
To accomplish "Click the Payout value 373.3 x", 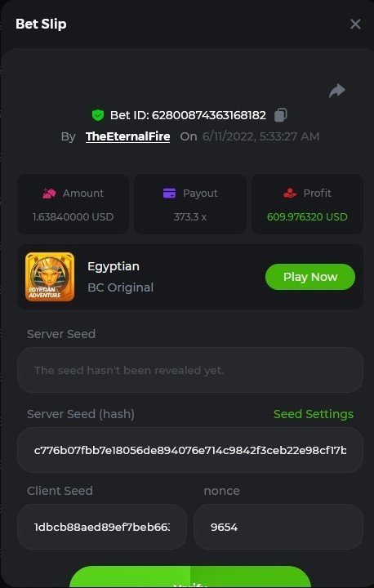I will tap(190, 216).
